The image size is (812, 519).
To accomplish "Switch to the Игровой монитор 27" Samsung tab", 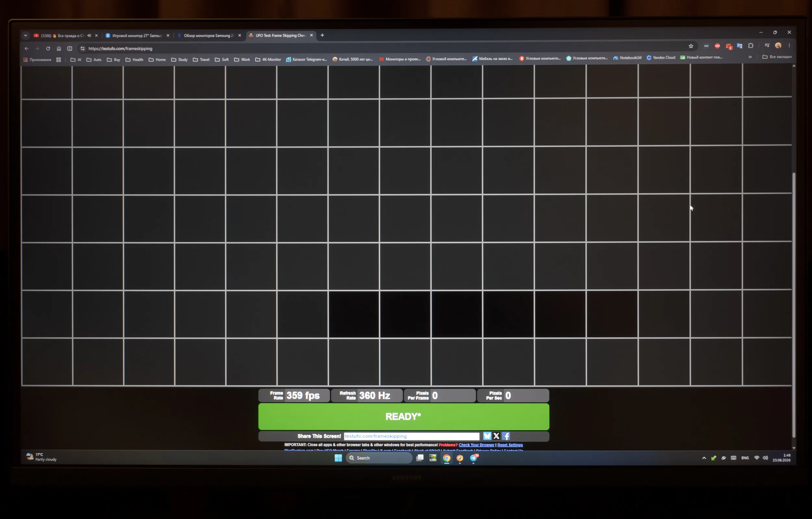I will (138, 35).
